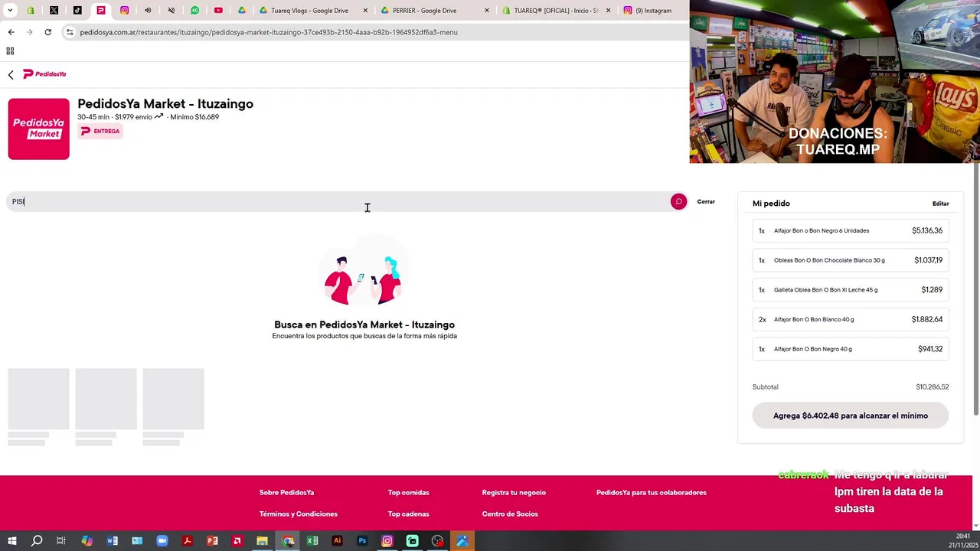Select Galleta Oblea Bon O Bon Xl Leche item
Screen dimensions: 980x551
tap(851, 290)
